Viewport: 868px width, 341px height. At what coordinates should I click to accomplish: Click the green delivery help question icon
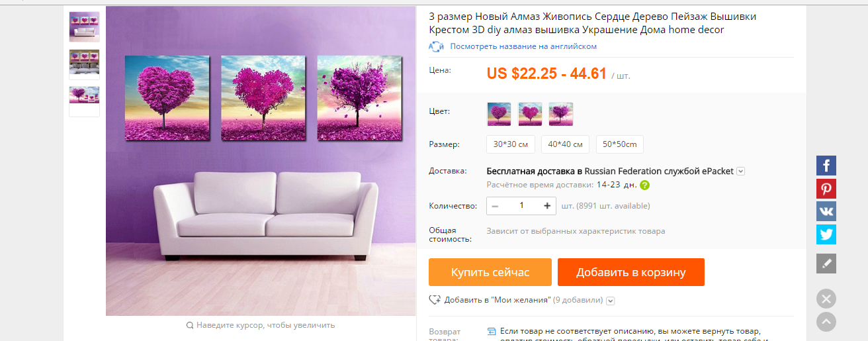644,185
